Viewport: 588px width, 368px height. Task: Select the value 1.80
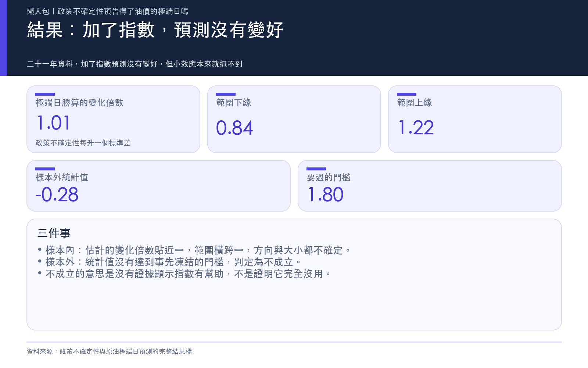[326, 195]
